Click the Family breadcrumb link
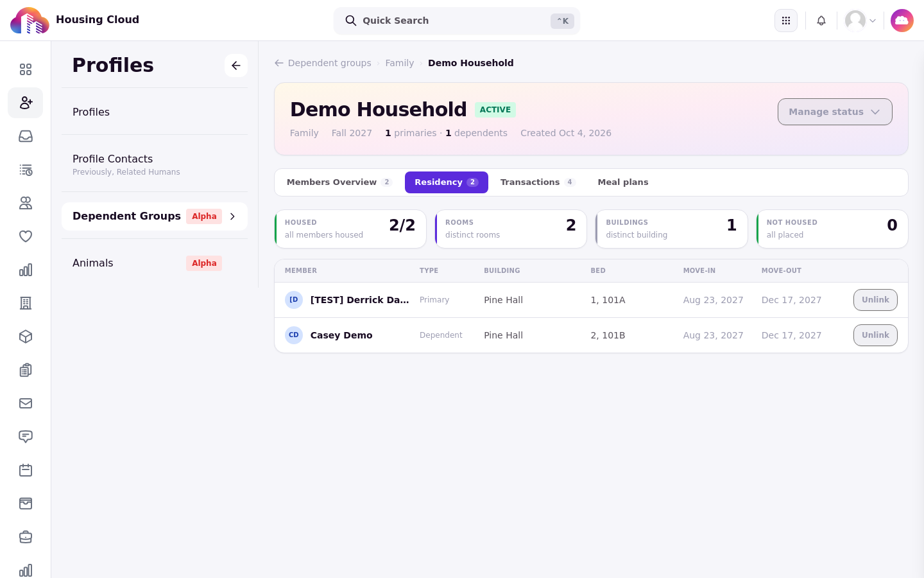This screenshot has width=924, height=578. pyautogui.click(x=400, y=63)
